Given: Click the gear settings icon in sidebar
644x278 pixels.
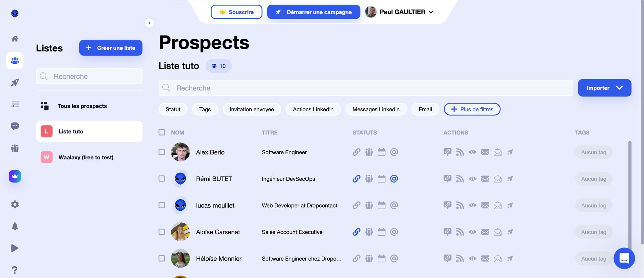Looking at the screenshot, I should click(x=15, y=205).
